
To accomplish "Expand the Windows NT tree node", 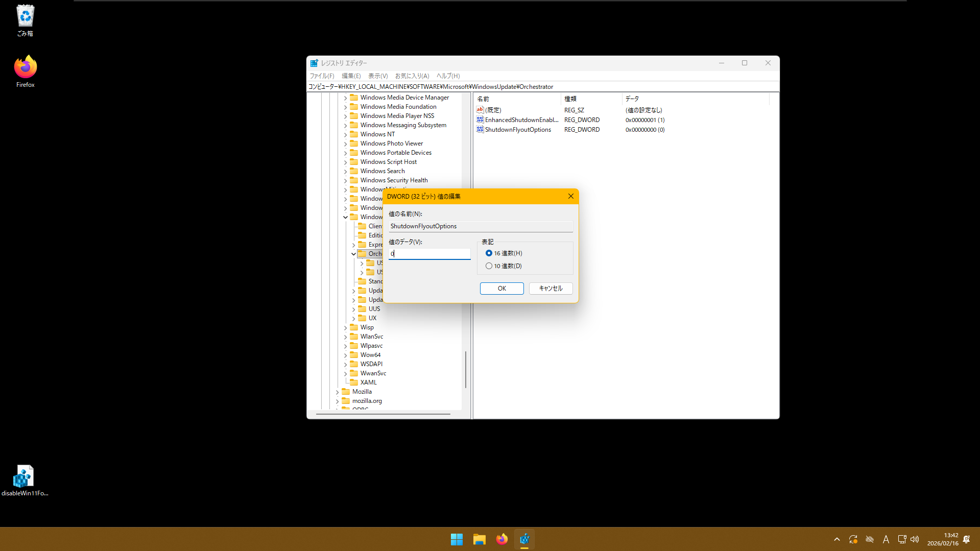I will click(x=346, y=134).
